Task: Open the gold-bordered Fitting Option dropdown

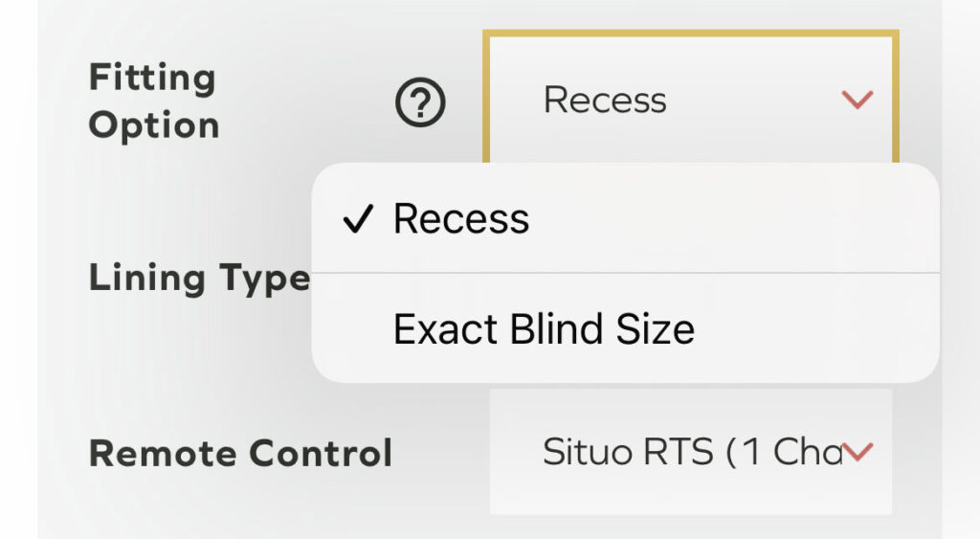Action: pos(689,99)
